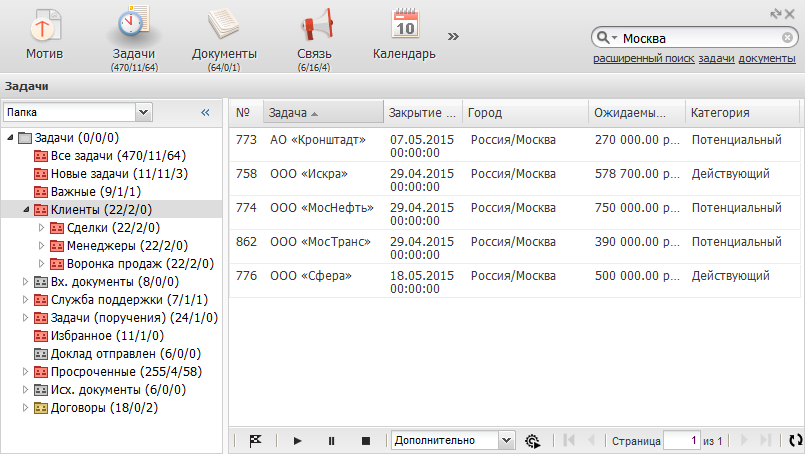The image size is (805, 454).
Task: Expand the Вх. документы folder arrow
Action: coord(25,281)
